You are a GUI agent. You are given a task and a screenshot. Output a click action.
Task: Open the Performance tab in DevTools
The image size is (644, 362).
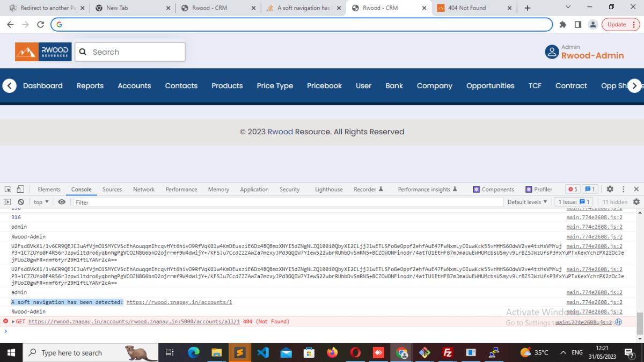click(x=181, y=189)
